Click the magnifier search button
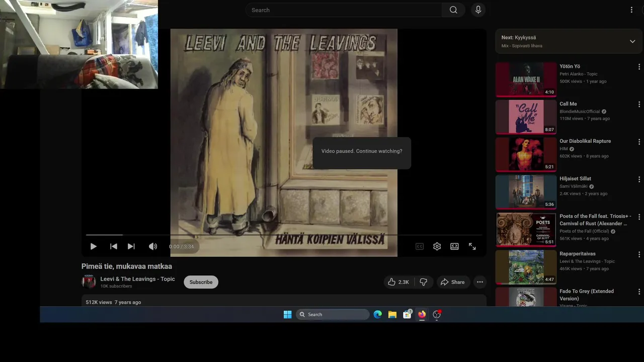Viewport: 644px width, 362px height. coord(453,10)
